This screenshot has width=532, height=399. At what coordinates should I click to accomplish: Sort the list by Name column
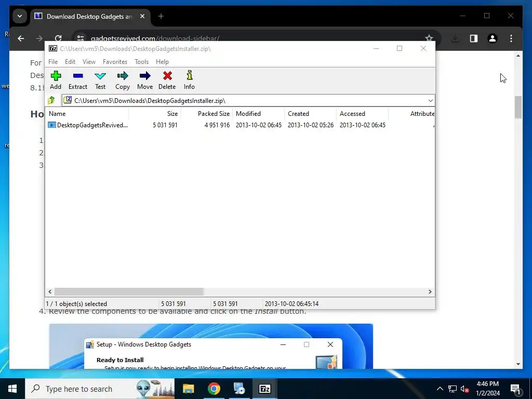coord(87,114)
